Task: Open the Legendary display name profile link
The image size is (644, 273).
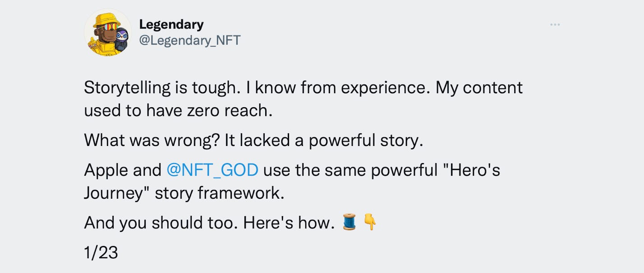Action: pyautogui.click(x=171, y=24)
